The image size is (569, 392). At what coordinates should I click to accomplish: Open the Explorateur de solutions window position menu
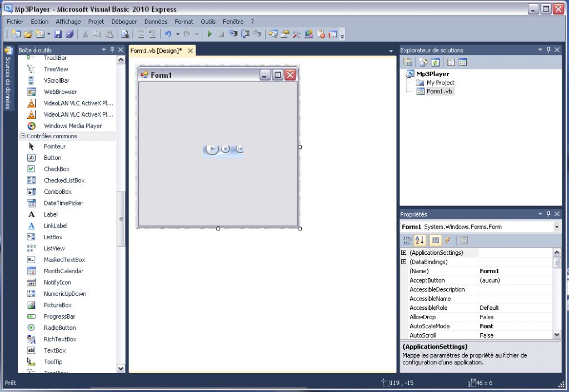(540, 49)
